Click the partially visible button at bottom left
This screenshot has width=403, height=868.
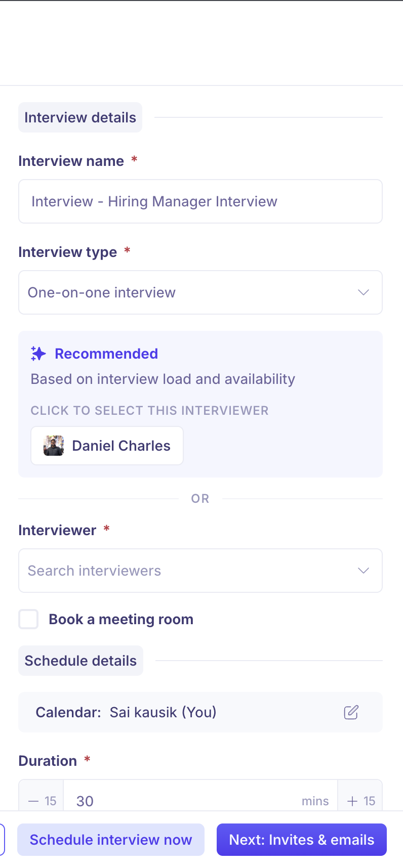(2, 840)
